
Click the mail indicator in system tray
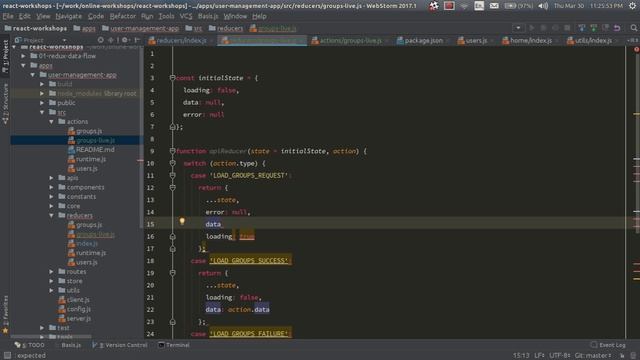pos(494,6)
